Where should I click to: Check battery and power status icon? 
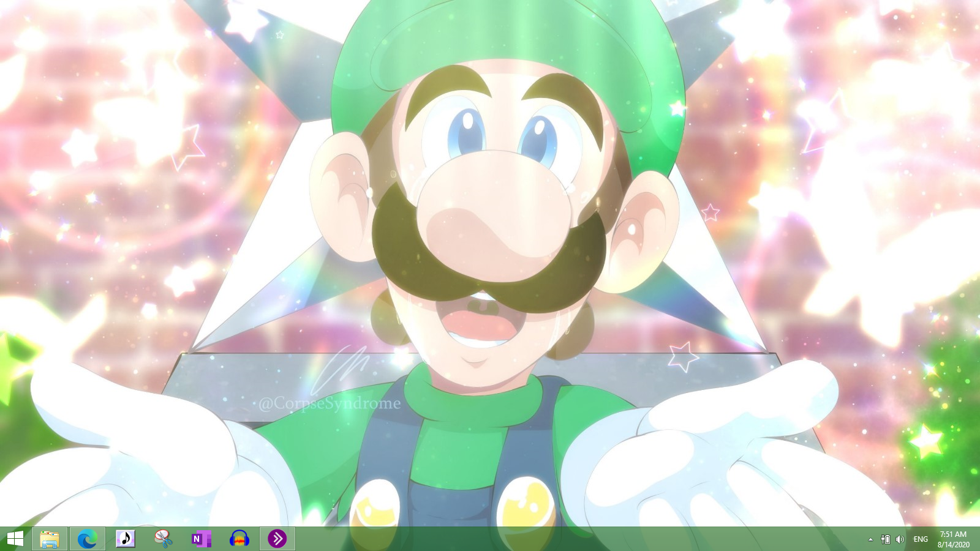click(885, 539)
